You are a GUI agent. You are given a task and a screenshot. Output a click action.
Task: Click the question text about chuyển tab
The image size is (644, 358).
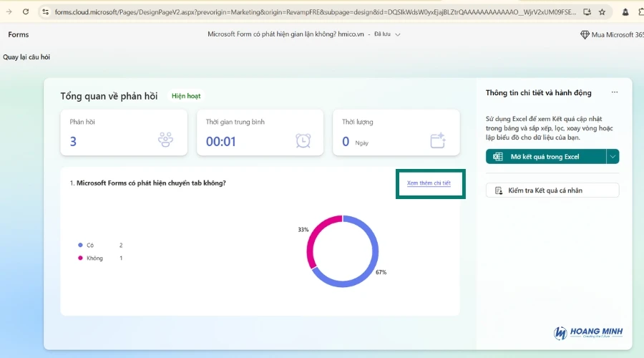151,183
